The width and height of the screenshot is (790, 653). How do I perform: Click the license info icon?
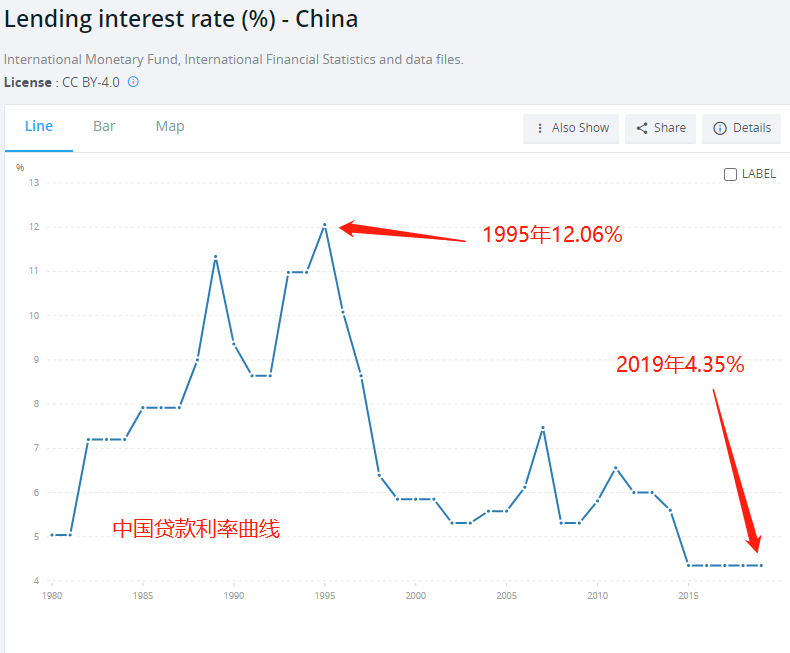133,82
